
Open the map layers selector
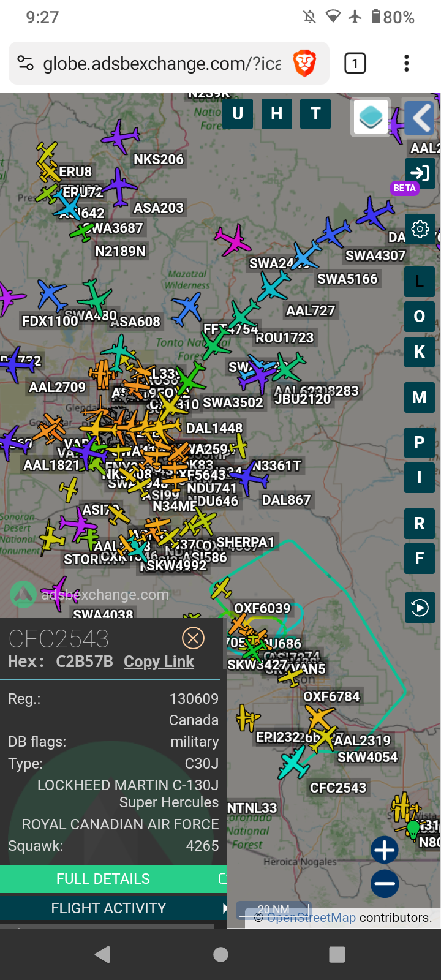pos(371,117)
